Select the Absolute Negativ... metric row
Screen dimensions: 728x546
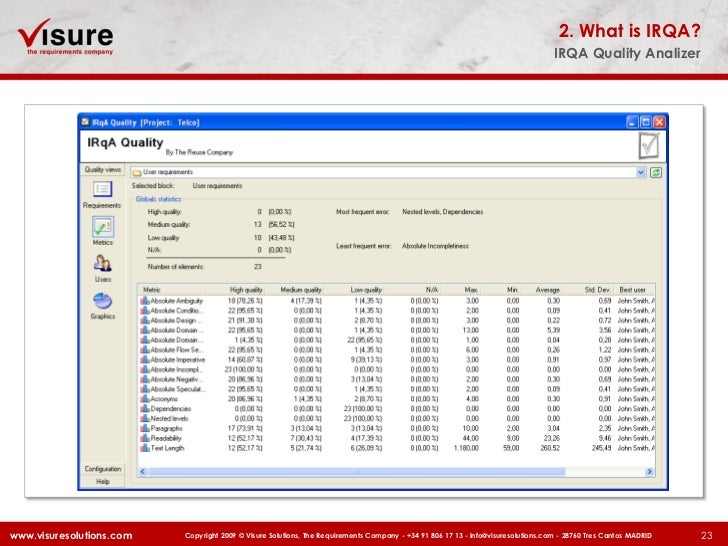pos(396,379)
